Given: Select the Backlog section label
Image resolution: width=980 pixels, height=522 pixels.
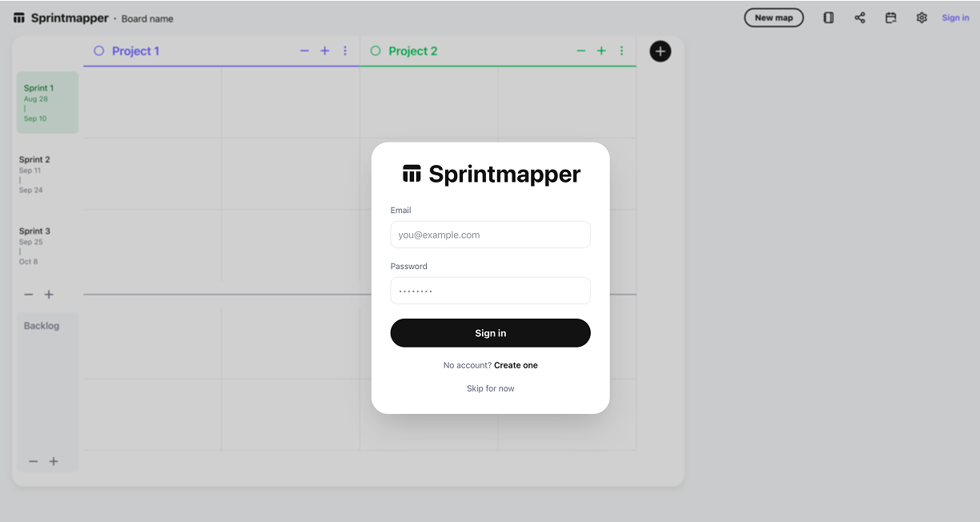Looking at the screenshot, I should click(x=42, y=326).
